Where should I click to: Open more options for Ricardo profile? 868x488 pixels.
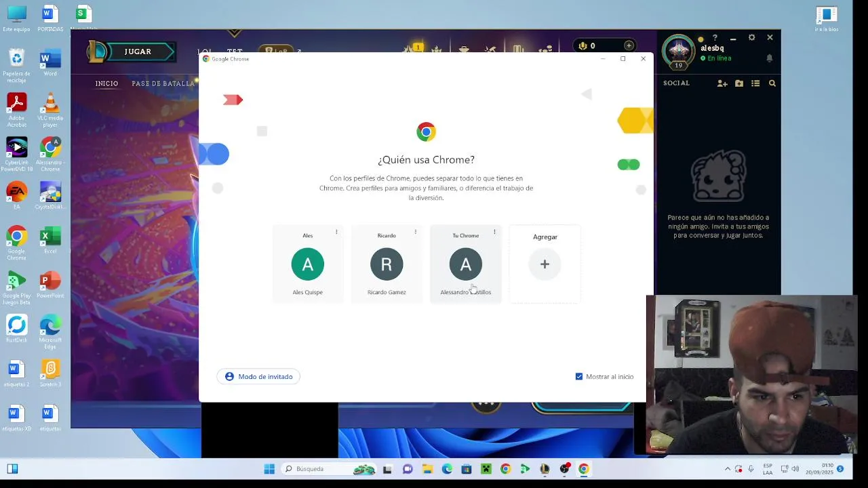click(415, 232)
